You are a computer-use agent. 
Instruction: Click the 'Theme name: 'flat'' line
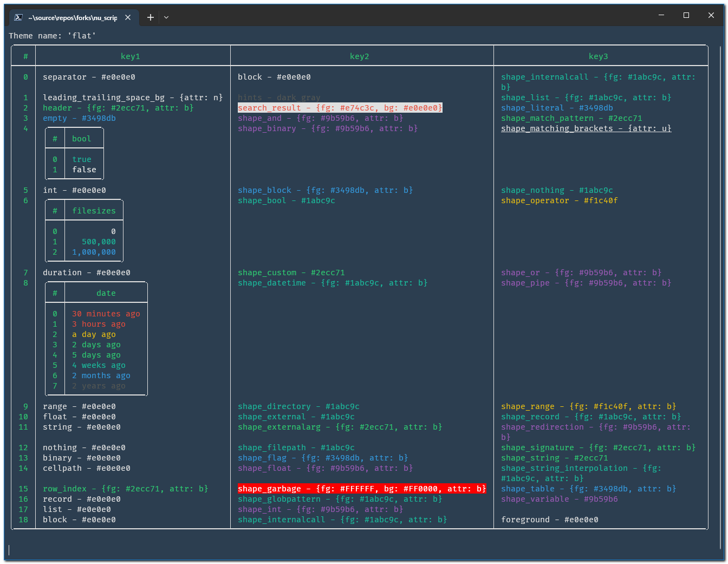click(x=53, y=36)
